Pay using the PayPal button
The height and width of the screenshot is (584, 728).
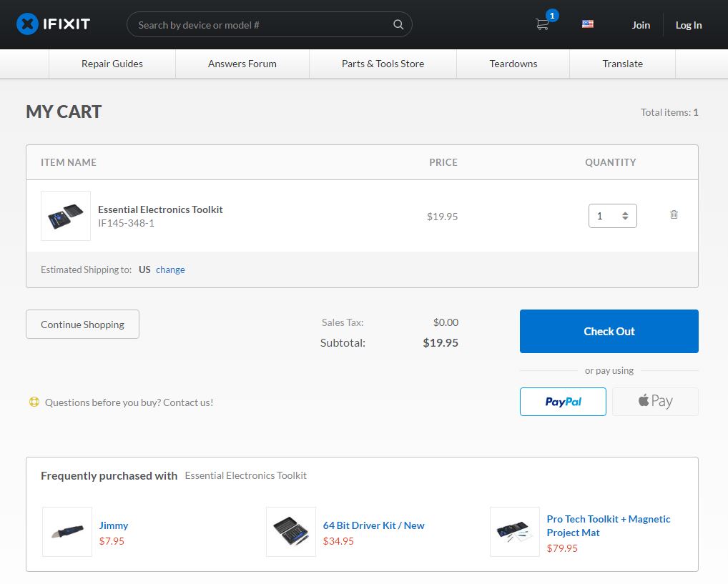(563, 402)
